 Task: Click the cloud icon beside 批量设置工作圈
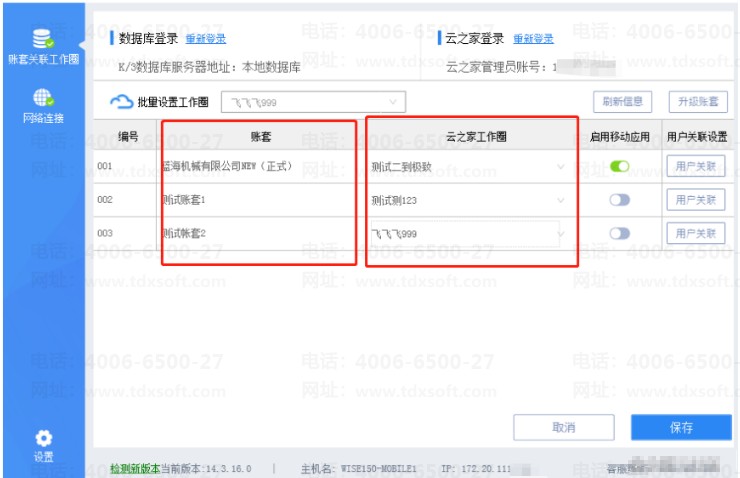[x=121, y=101]
